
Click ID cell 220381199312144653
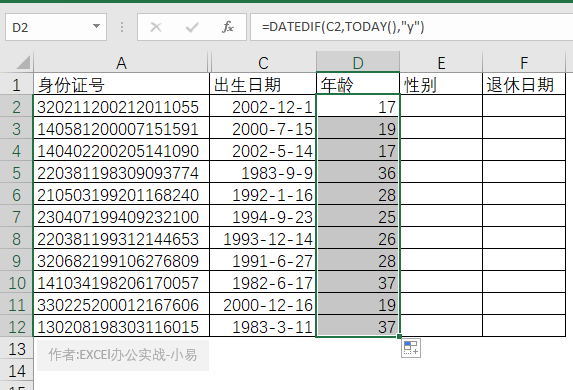pos(121,238)
